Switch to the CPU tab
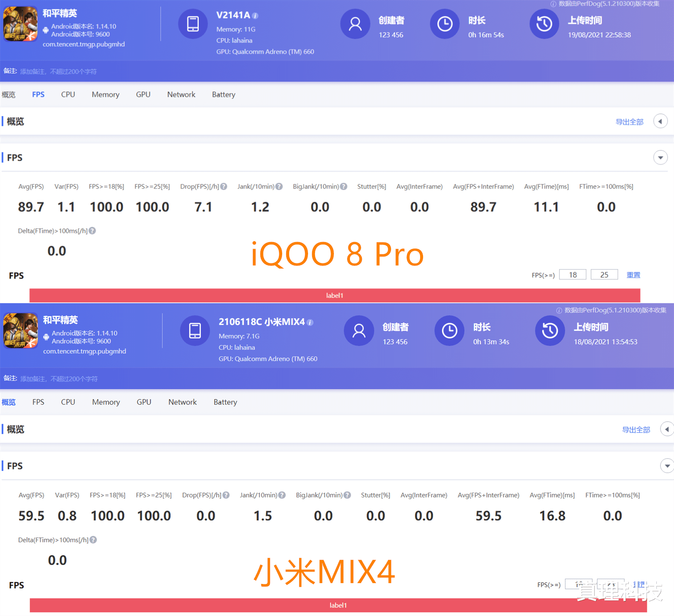Viewport: 674px width, 616px height. click(x=68, y=95)
